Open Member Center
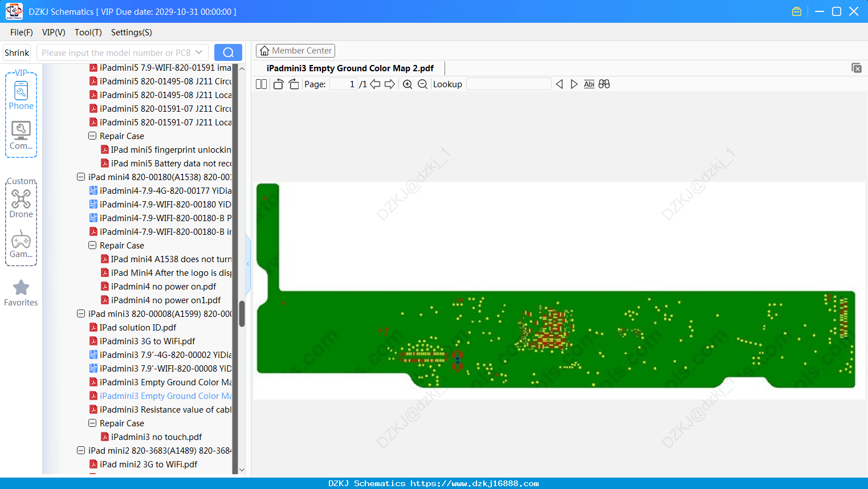 coord(295,51)
